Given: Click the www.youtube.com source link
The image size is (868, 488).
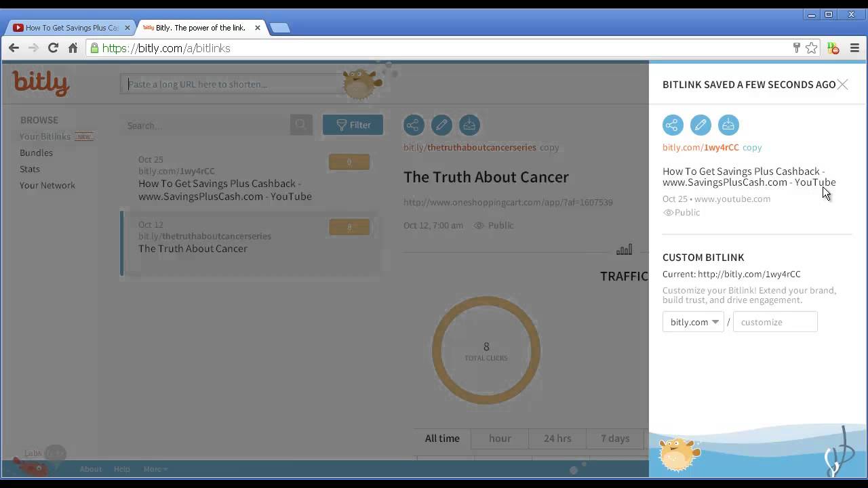Looking at the screenshot, I should 732,199.
